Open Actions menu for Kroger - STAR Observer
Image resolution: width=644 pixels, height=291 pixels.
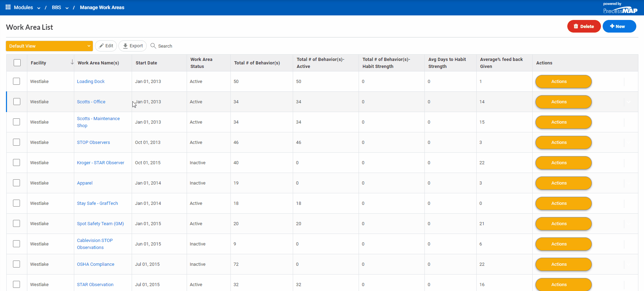click(x=563, y=163)
